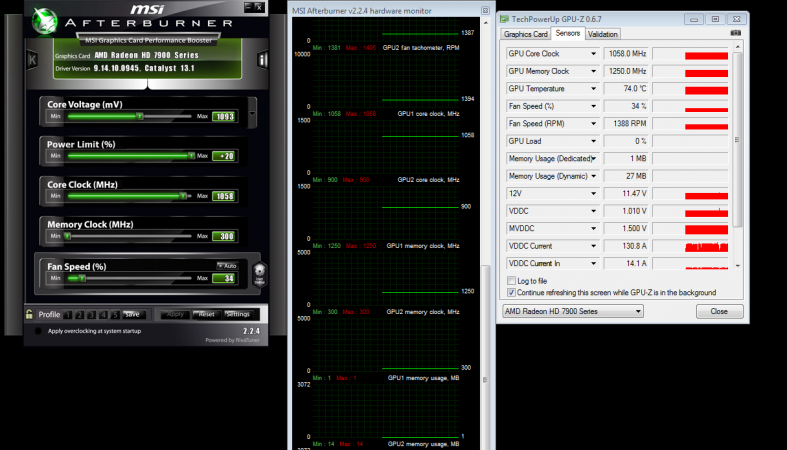Screen dimensions: 787x450
Task: Open Afterburner information via the i side button
Action: 263,60
